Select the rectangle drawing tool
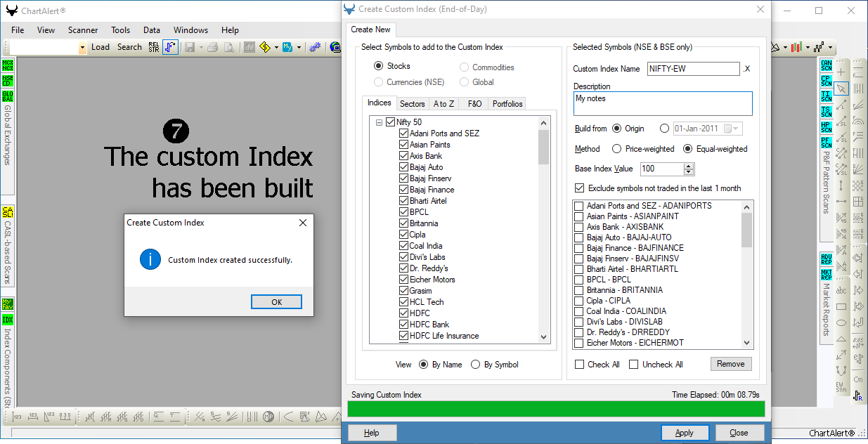 (x=841, y=306)
